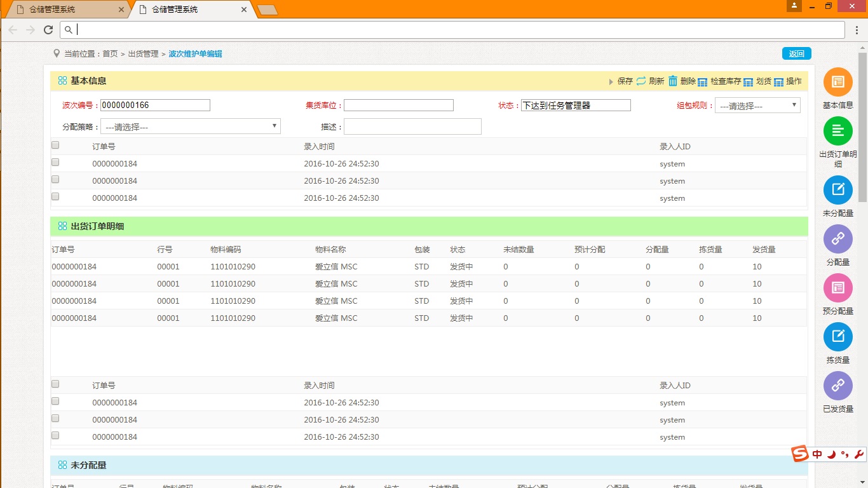Jump to 未分配量 via sidebar icon
This screenshot has height=488, width=868.
(x=837, y=189)
